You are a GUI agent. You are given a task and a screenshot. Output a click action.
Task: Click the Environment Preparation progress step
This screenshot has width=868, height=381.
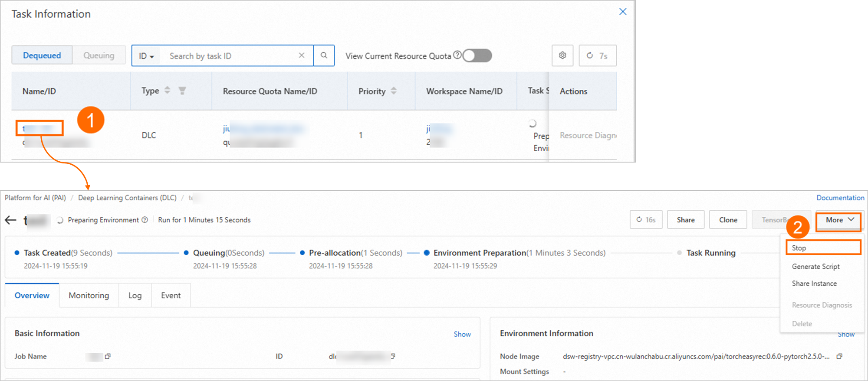[x=519, y=253]
